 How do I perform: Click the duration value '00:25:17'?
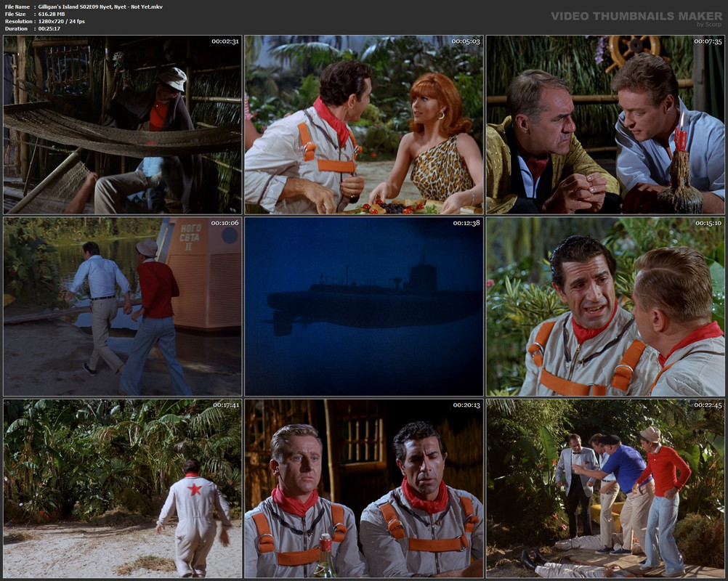[49, 29]
